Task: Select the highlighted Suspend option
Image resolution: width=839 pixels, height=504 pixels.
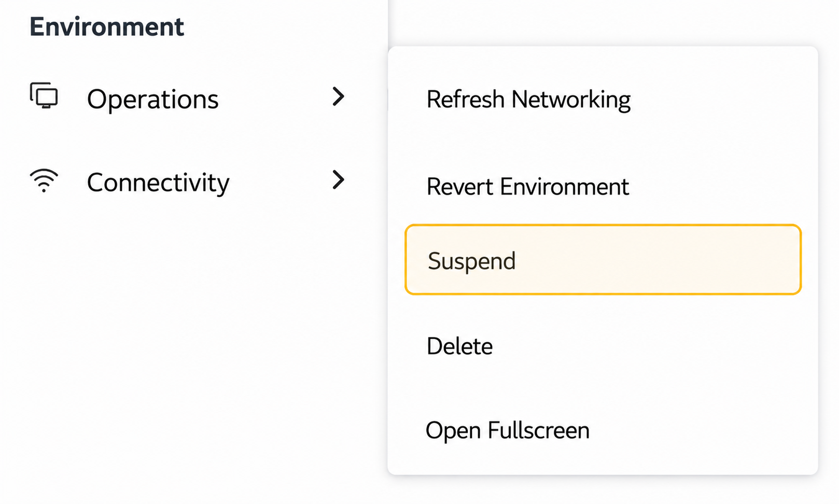Action: (x=603, y=260)
